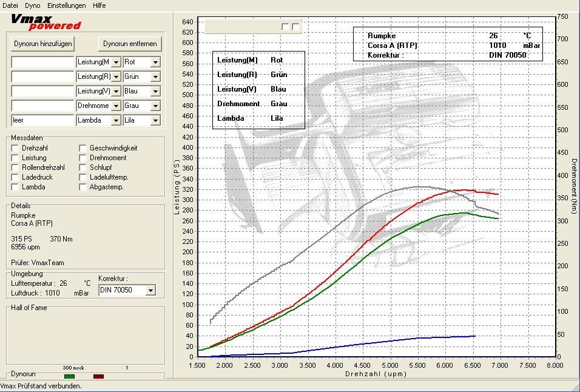Click the Dynorun hinzufügen button

click(43, 44)
